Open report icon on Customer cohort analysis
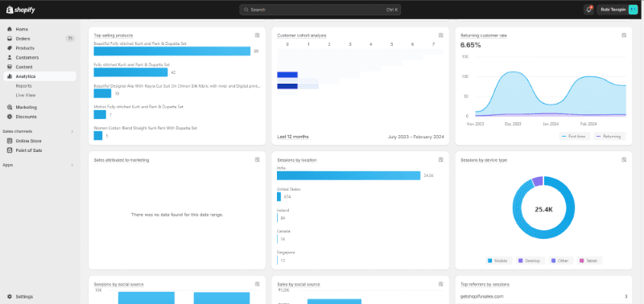Viewport: 644px width, 304px height. (440, 35)
